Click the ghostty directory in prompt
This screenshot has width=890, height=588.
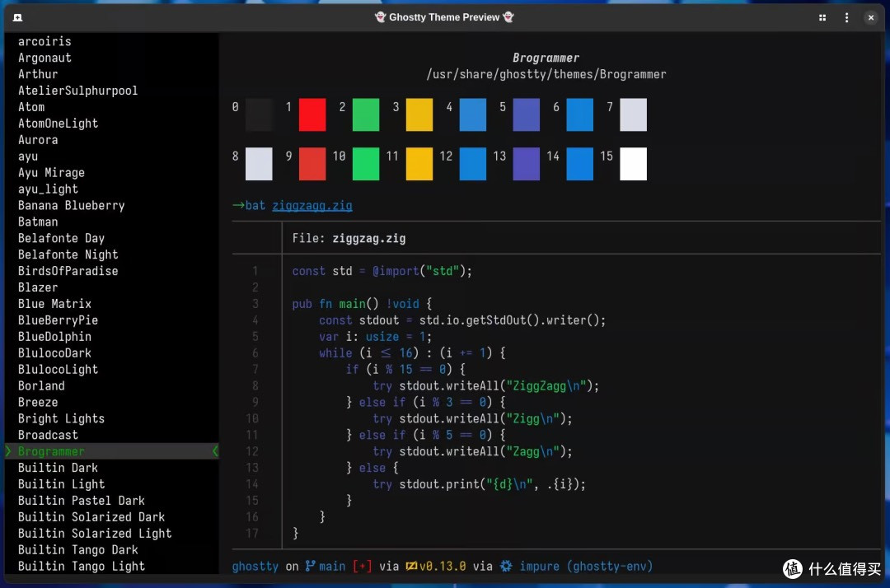[255, 566]
